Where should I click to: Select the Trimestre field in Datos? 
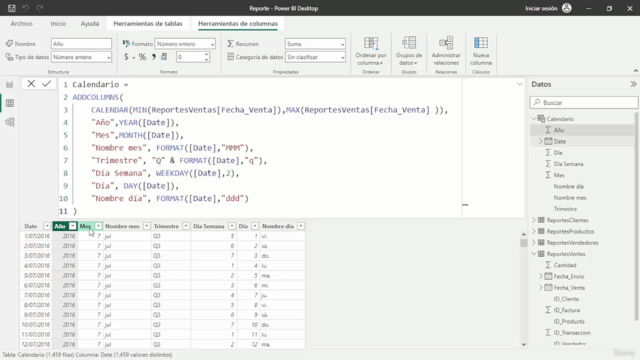pos(565,209)
